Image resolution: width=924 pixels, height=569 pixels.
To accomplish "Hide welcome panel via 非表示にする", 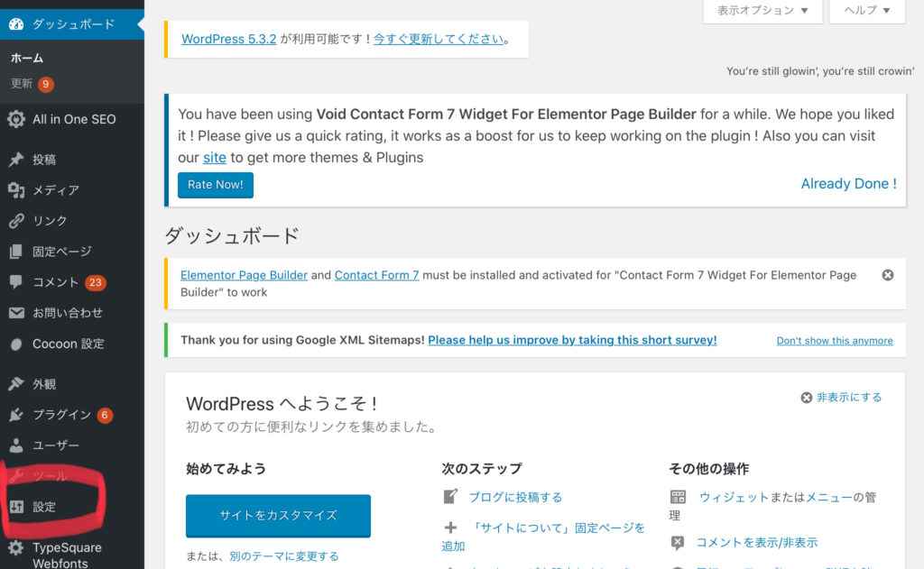I will tap(842, 398).
